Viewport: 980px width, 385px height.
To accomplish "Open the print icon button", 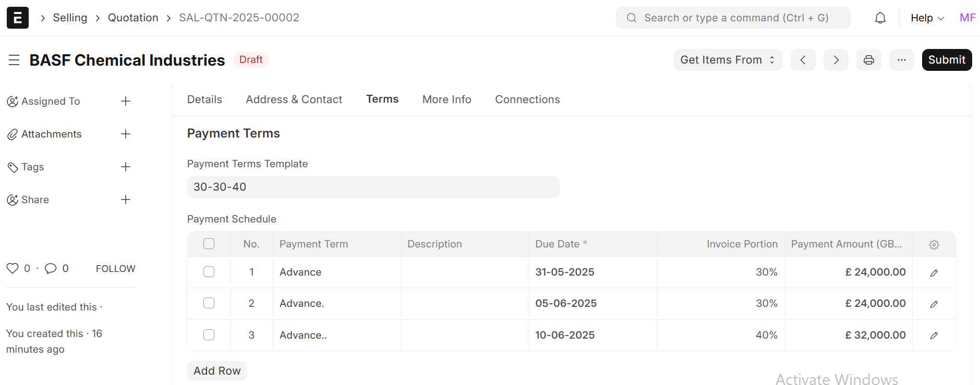I will (x=868, y=60).
